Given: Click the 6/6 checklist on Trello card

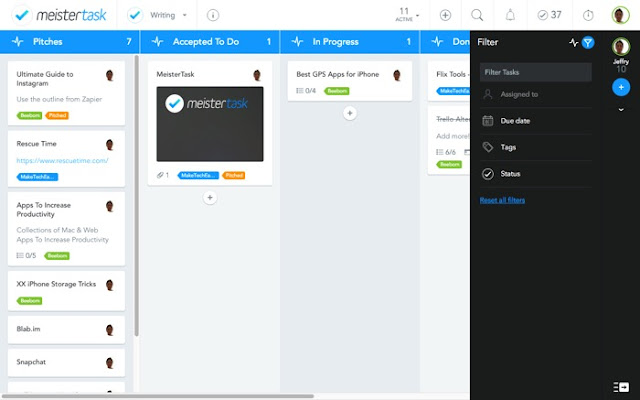Looking at the screenshot, I should tap(446, 152).
